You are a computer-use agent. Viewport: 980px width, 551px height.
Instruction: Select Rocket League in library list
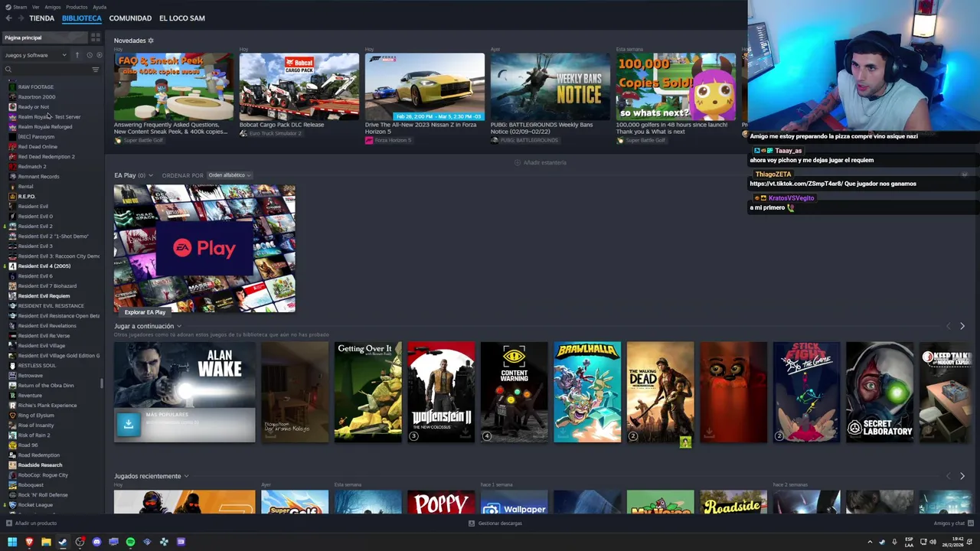(x=35, y=505)
